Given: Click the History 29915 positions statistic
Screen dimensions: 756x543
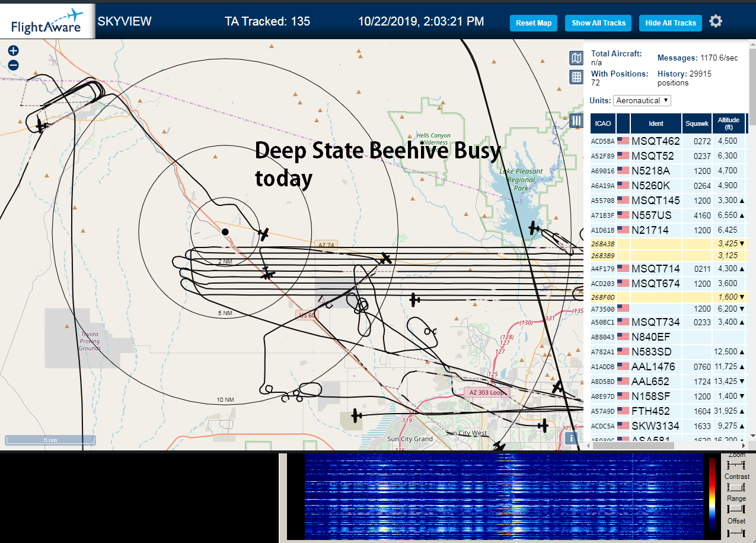Looking at the screenshot, I should pos(685,78).
